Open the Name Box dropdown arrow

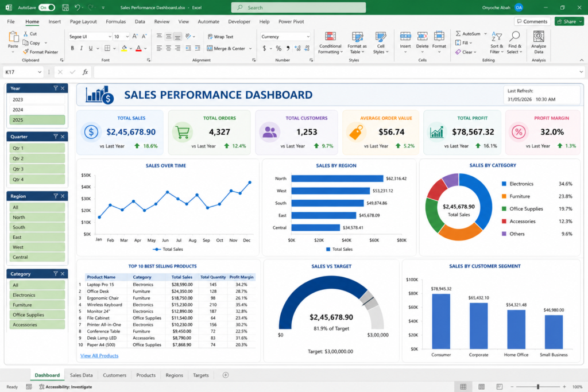40,72
